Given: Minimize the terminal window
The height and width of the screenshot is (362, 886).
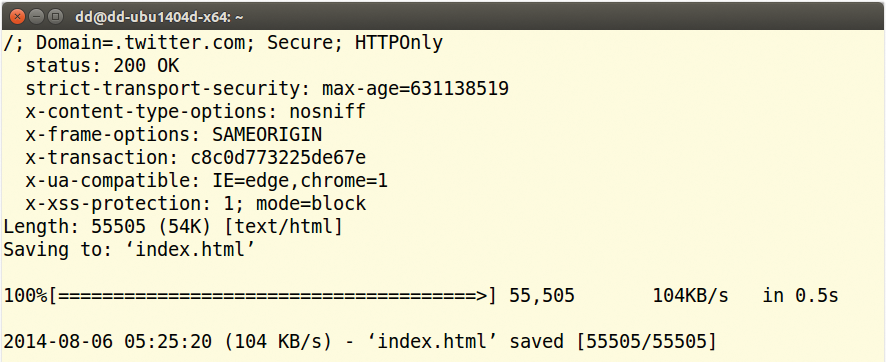Looking at the screenshot, I should (x=37, y=17).
